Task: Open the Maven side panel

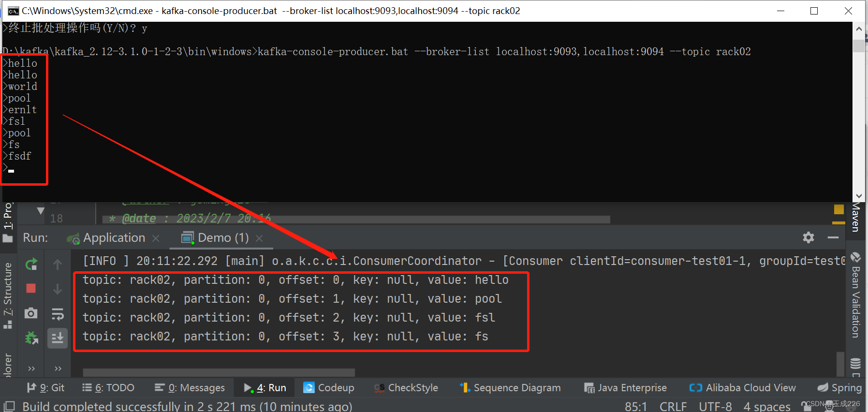Action: click(x=856, y=217)
